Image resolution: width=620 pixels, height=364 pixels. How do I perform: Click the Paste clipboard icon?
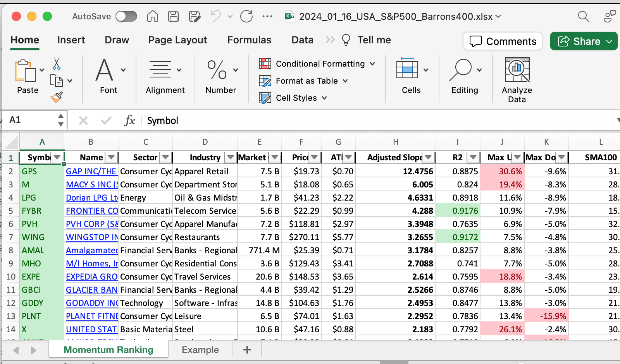25,71
